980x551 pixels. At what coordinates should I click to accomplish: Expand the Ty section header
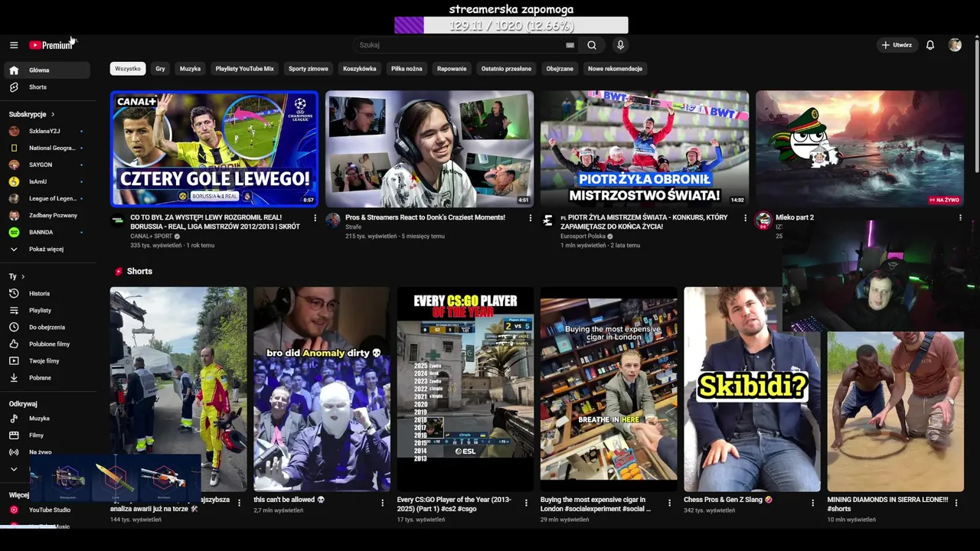click(x=17, y=276)
